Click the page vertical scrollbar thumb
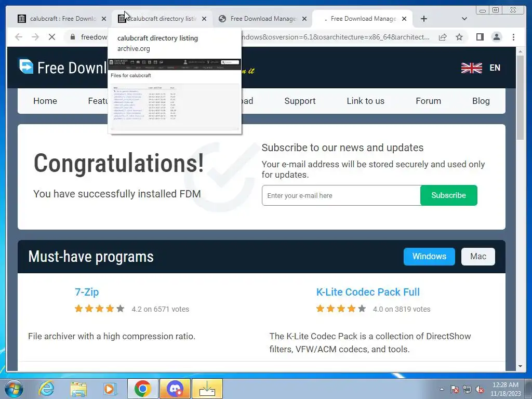Image resolution: width=532 pixels, height=399 pixels. point(520,97)
